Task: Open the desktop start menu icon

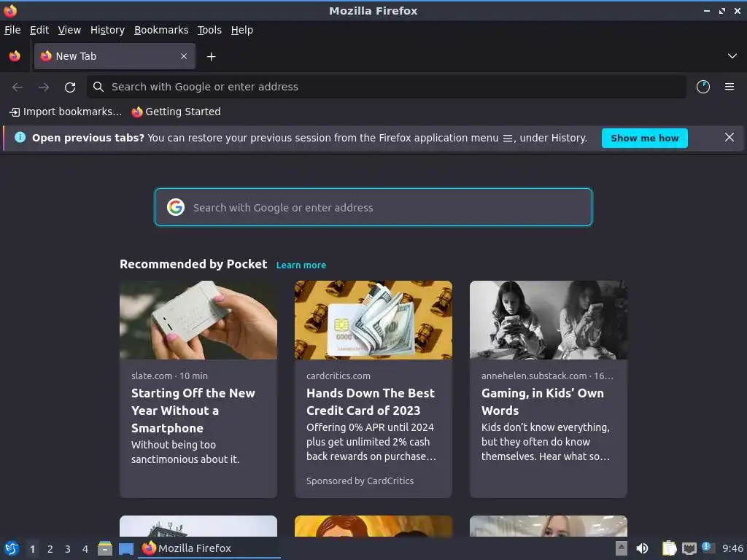Action: [x=12, y=548]
